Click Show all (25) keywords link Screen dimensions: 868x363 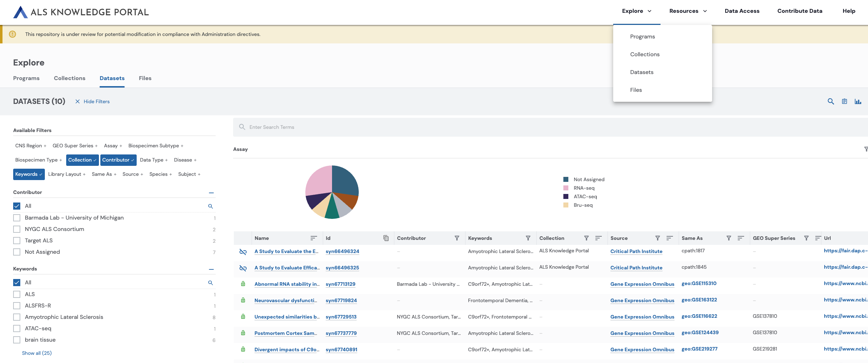pyautogui.click(x=37, y=353)
